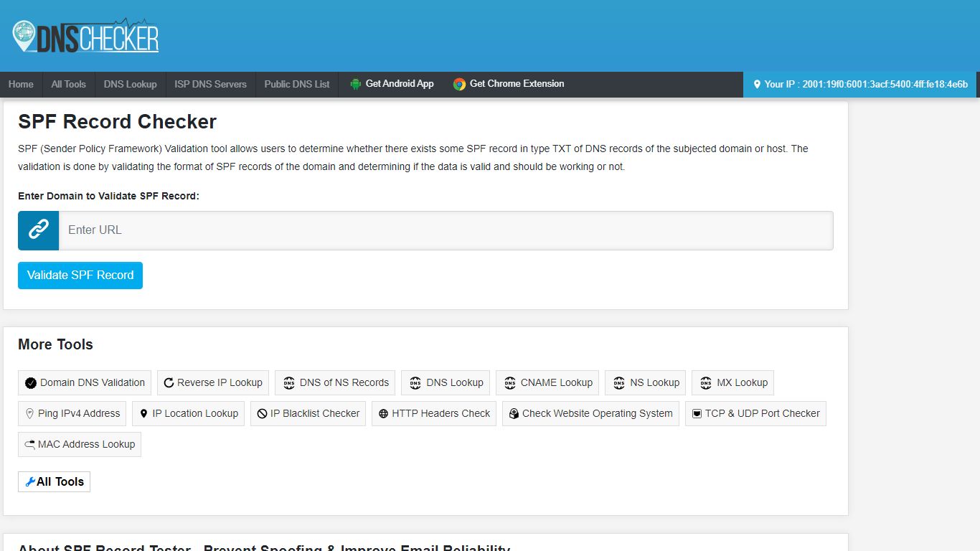Viewport: 980px width, 551px height.
Task: Click DNS globe icon on NS Lookup
Action: pos(619,383)
